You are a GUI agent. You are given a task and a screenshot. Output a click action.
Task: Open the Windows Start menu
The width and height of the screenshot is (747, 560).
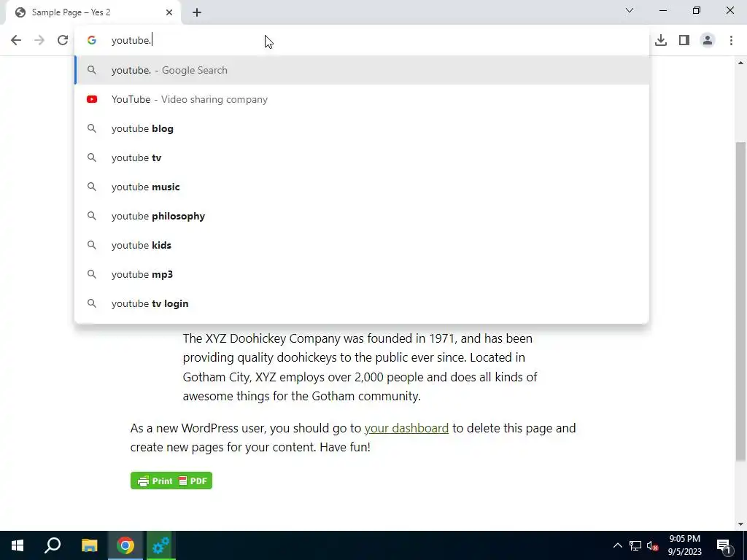18,545
